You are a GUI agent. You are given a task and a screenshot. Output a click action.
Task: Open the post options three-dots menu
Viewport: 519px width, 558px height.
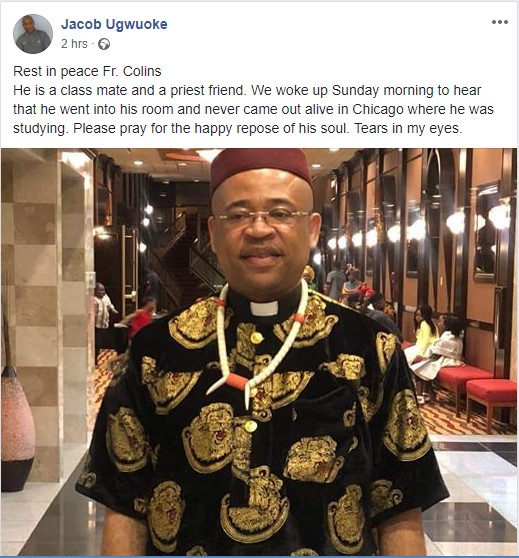point(500,22)
